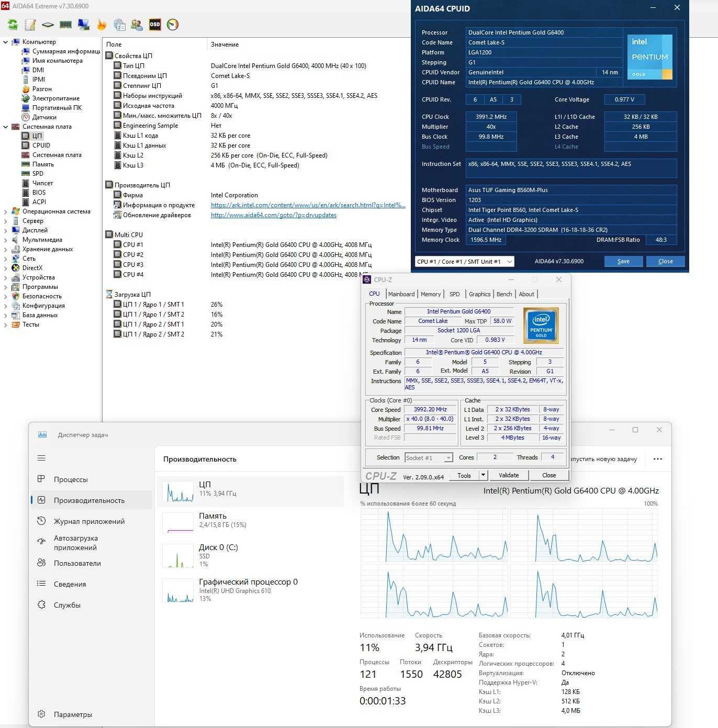Click the monitor diagnostics icon in AIDA64 toolbar
Viewport: 718px width, 728px height.
tap(84, 25)
